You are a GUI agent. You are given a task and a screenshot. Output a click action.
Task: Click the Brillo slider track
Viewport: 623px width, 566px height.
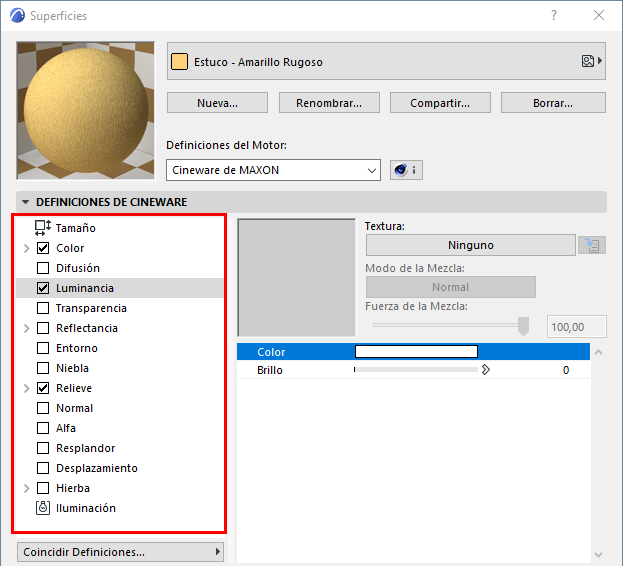coord(416,370)
